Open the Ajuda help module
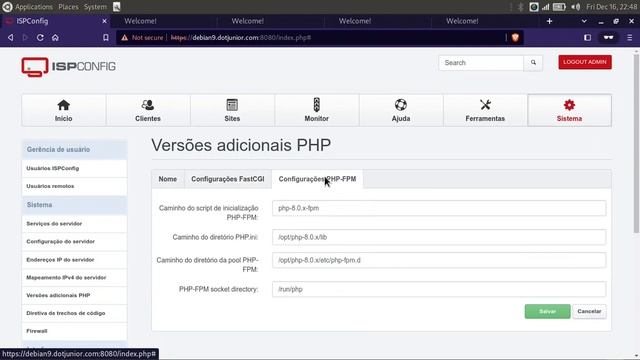 coord(401,110)
